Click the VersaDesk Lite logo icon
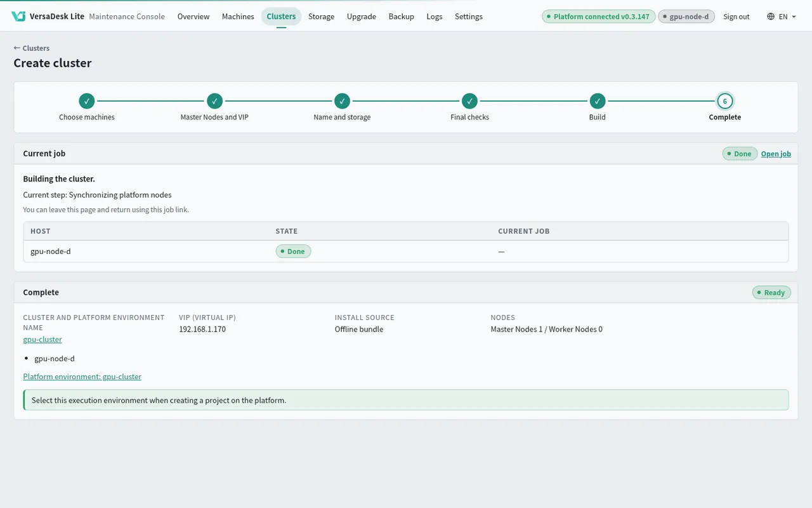 [18, 17]
